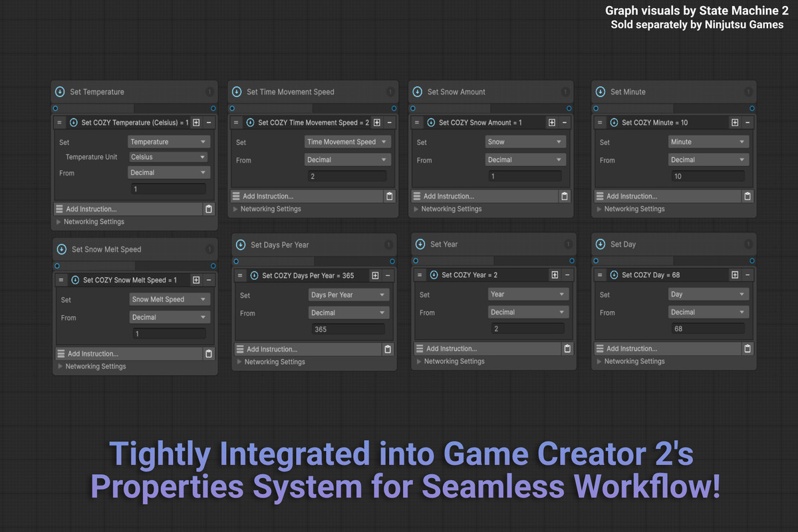
Task: Click the arrow icon in Set Day node header
Action: (600, 244)
